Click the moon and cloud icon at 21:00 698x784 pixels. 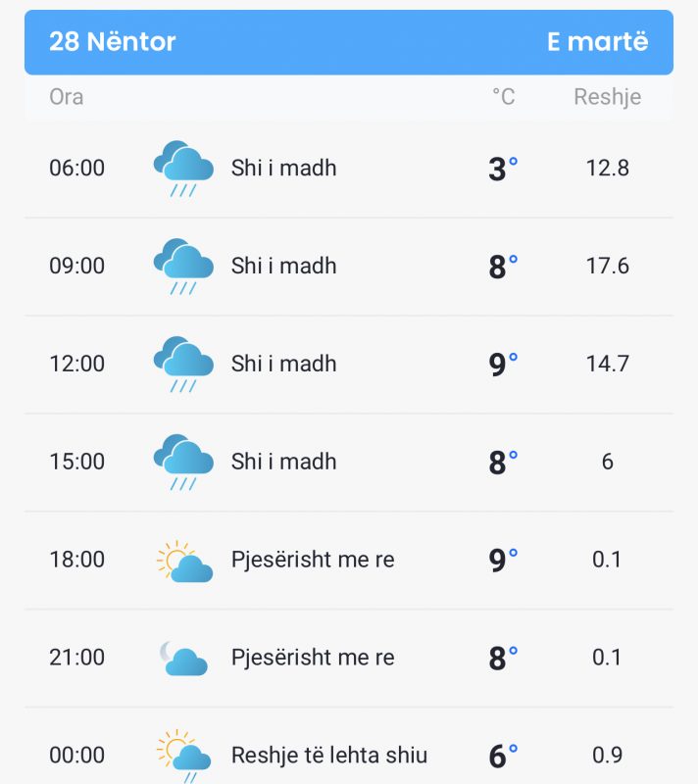pyautogui.click(x=183, y=659)
